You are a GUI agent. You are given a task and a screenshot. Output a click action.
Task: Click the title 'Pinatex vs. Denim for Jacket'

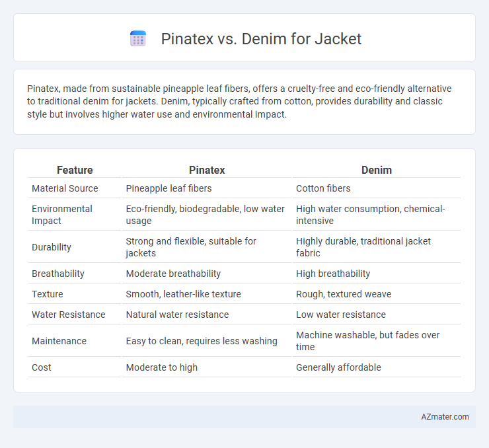click(261, 39)
